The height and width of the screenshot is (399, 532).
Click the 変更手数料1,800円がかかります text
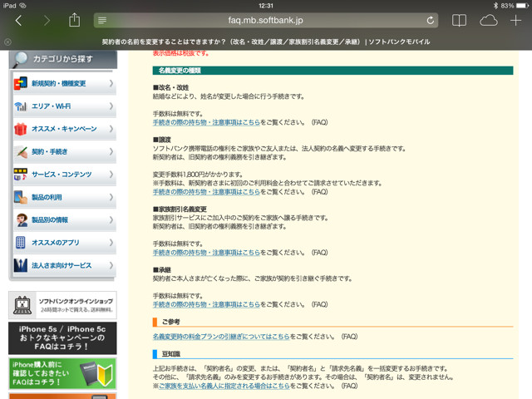pyautogui.click(x=198, y=175)
